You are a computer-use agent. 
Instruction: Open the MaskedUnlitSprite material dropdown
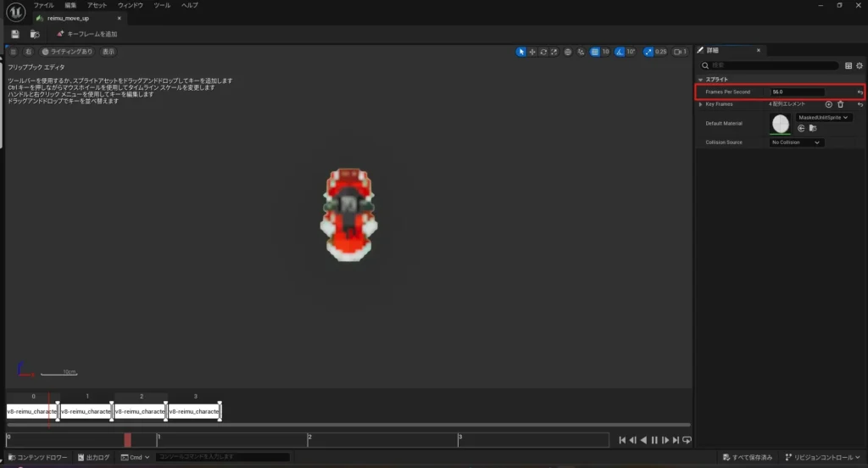point(823,117)
